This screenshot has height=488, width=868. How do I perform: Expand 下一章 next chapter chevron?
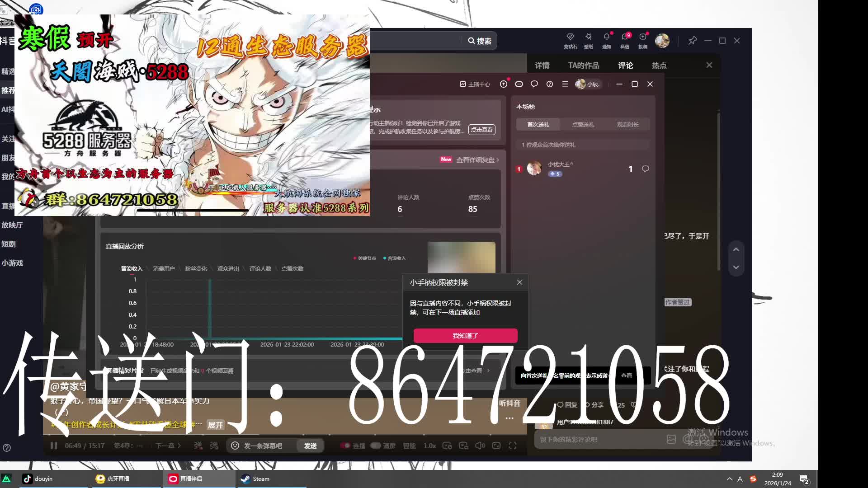pyautogui.click(x=179, y=446)
